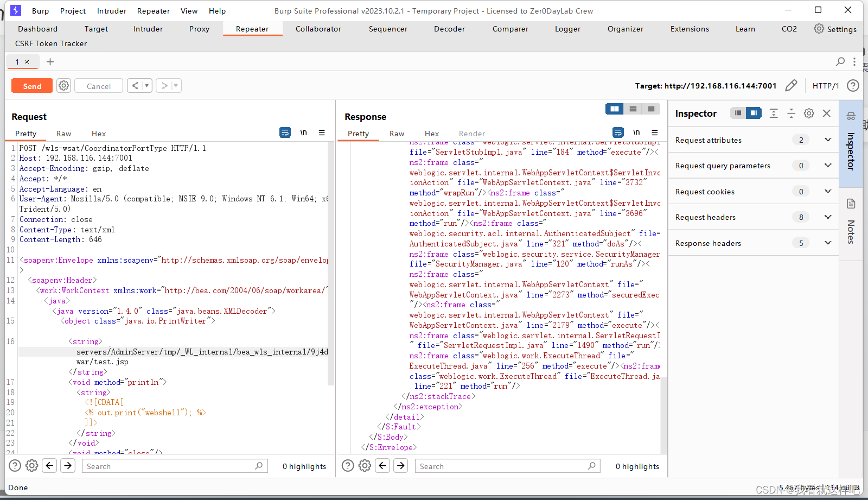
Task: Switch Inspector to docked right layout
Action: (x=754, y=113)
